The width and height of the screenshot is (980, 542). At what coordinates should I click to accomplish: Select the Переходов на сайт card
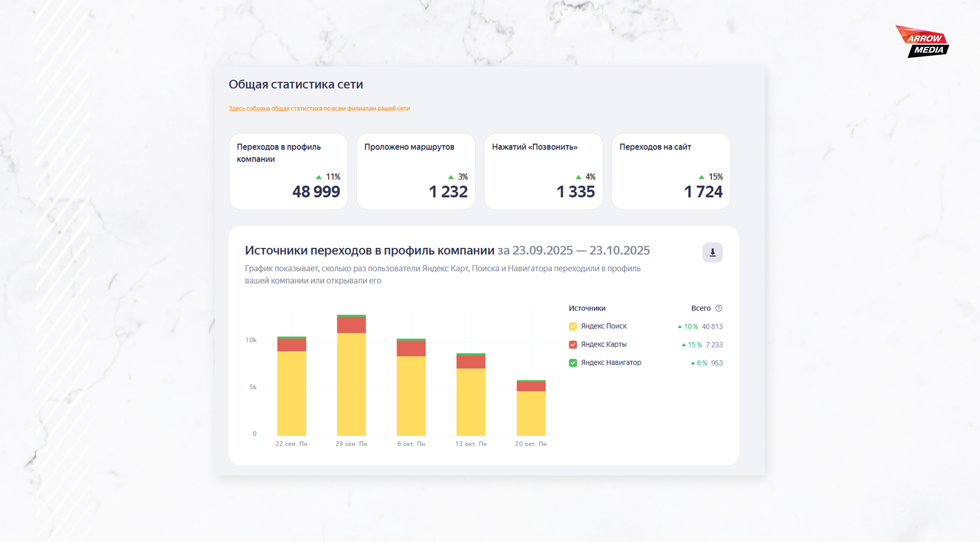(x=671, y=172)
